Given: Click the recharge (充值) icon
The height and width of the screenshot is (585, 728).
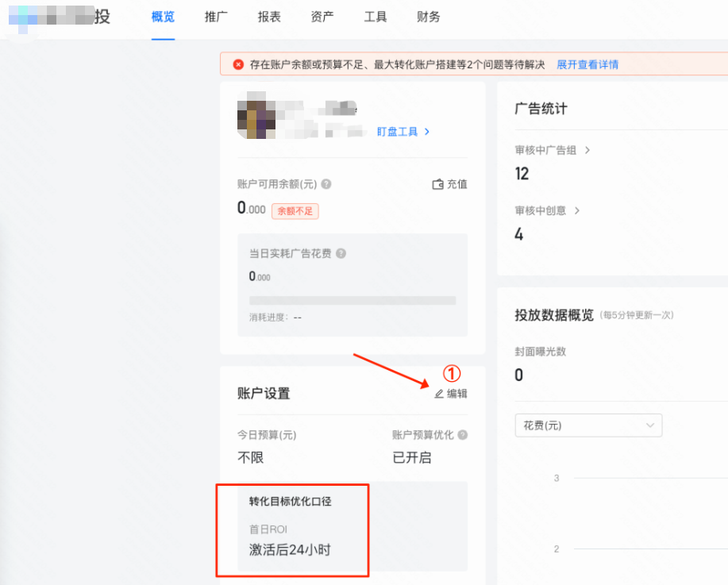Looking at the screenshot, I should click(x=437, y=183).
